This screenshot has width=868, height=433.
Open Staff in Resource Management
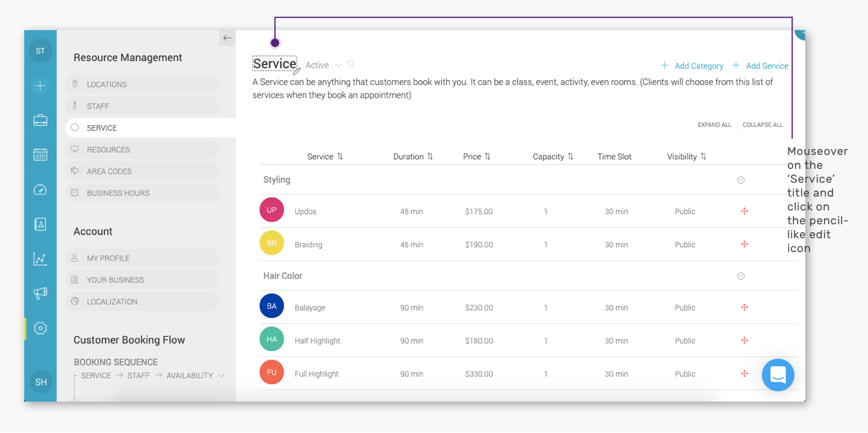[142, 106]
